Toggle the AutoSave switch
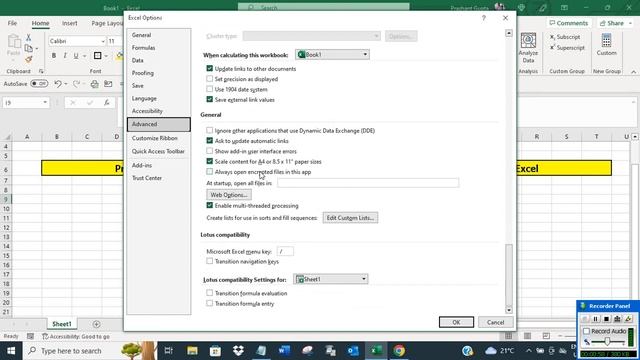Image resolution: width=640 pixels, height=360 pixels. tap(39, 84)
